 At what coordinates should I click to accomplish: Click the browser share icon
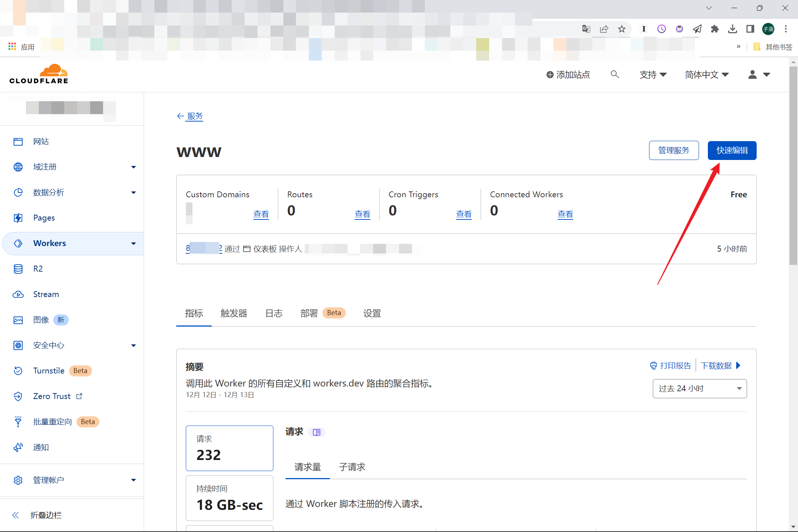(x=604, y=29)
